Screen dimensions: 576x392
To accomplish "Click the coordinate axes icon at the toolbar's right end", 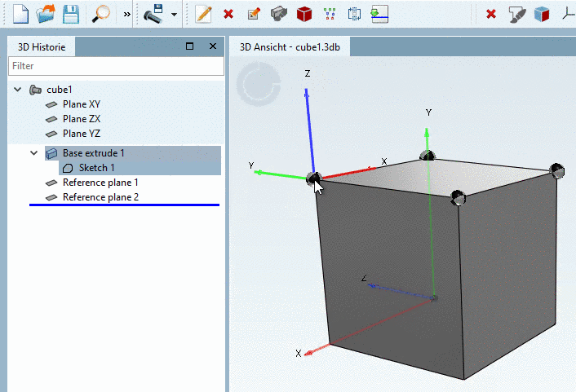I will pos(569,14).
